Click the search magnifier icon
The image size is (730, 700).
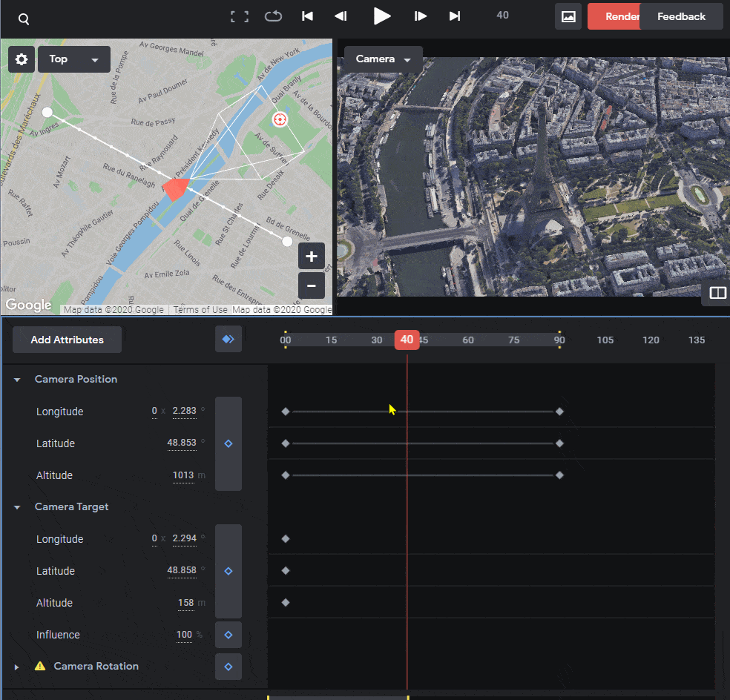[x=23, y=19]
